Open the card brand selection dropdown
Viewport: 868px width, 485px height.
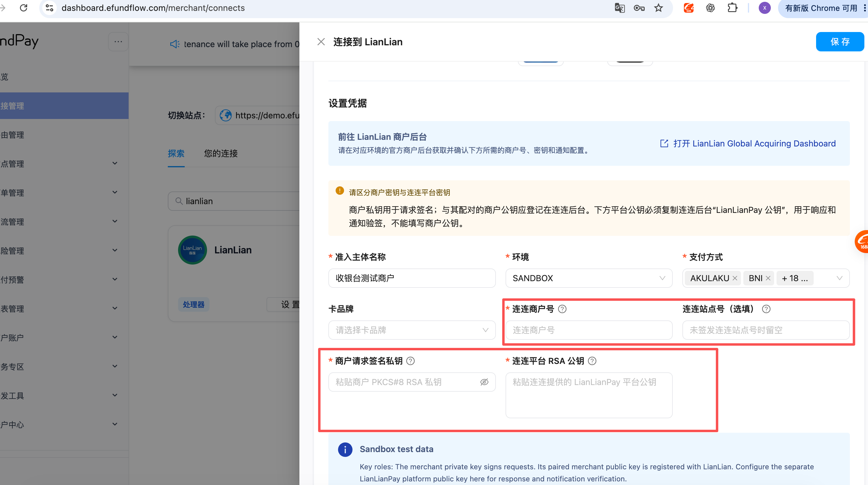412,330
